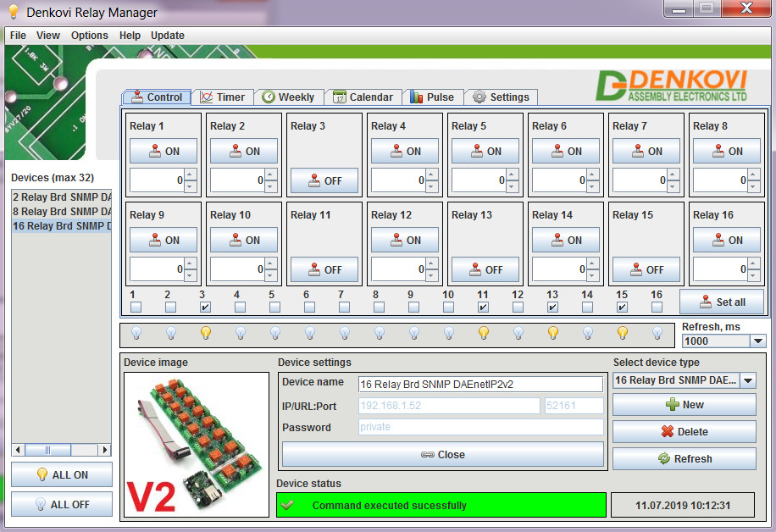Uncheck the relay 15 checkbox
This screenshot has width=776, height=532.
pos(623,308)
